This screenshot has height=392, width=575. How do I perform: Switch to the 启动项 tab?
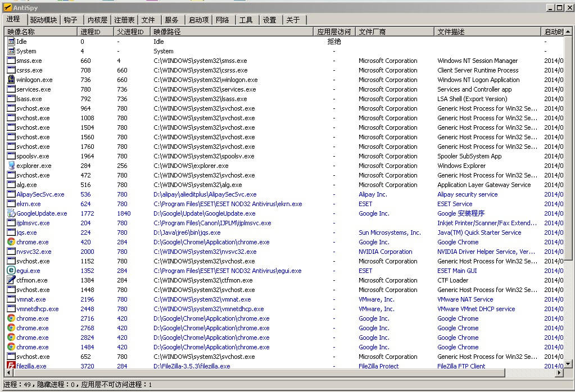[x=198, y=20]
